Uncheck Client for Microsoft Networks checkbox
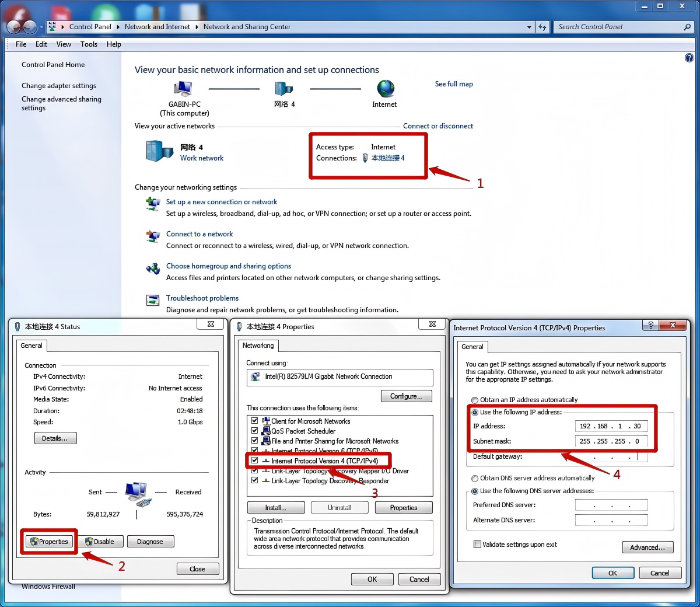 point(254,421)
